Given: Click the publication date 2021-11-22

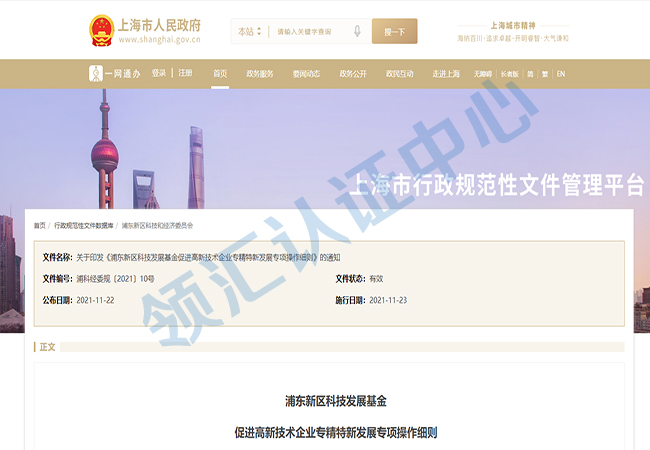Looking at the screenshot, I should point(95,300).
